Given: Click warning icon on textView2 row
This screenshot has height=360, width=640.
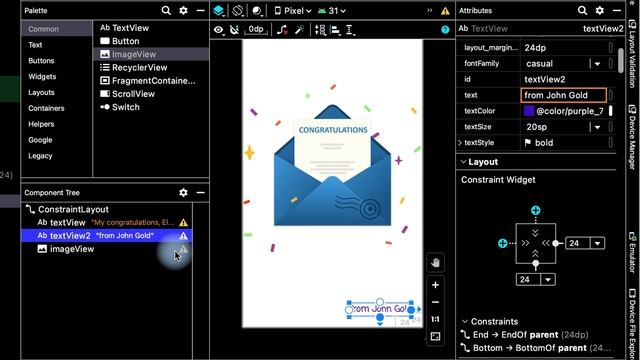Looking at the screenshot, I should [x=184, y=236].
